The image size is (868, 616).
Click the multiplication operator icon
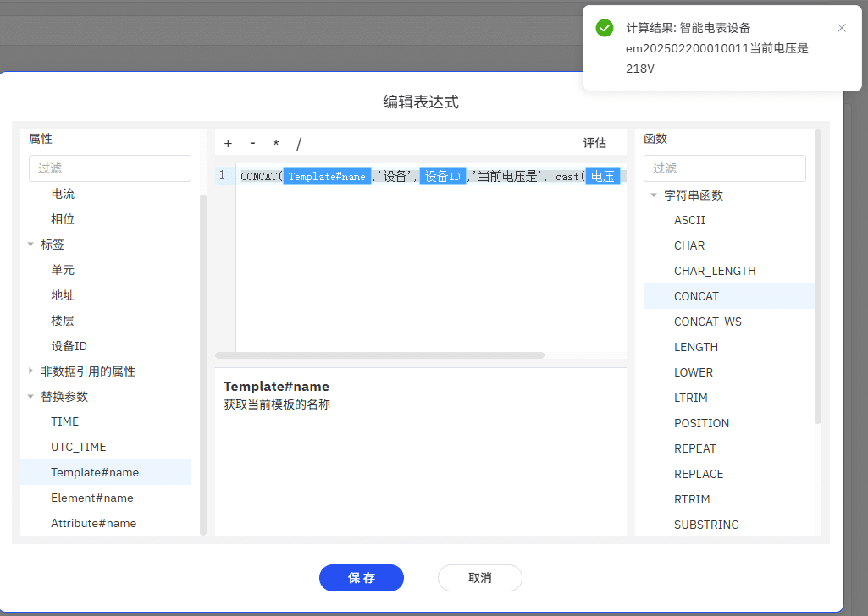coord(274,143)
